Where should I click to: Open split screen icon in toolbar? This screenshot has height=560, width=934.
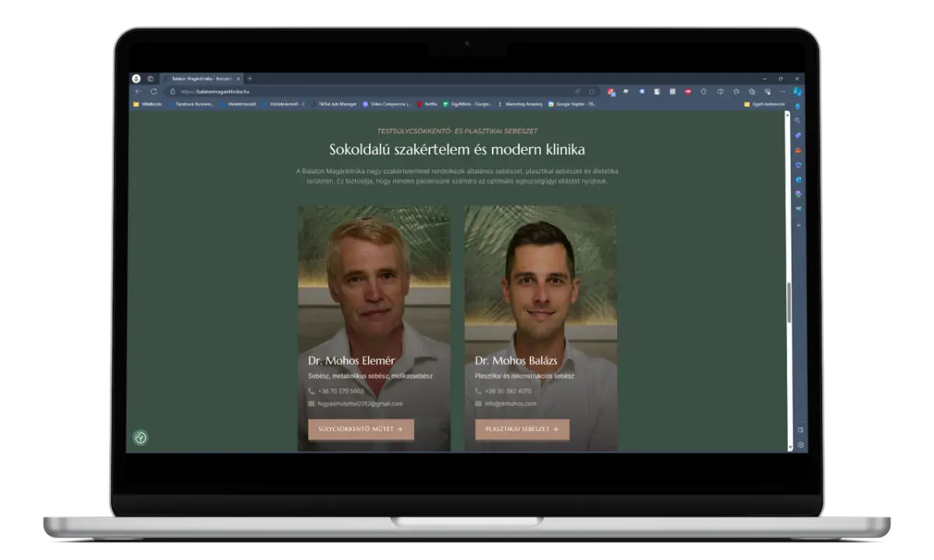(x=720, y=91)
